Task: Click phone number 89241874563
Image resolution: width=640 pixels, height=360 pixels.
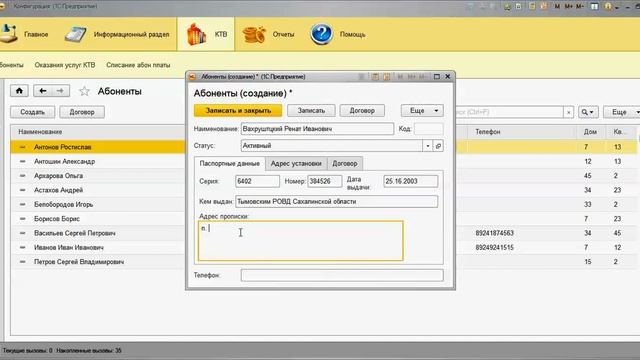Action: [495, 233]
